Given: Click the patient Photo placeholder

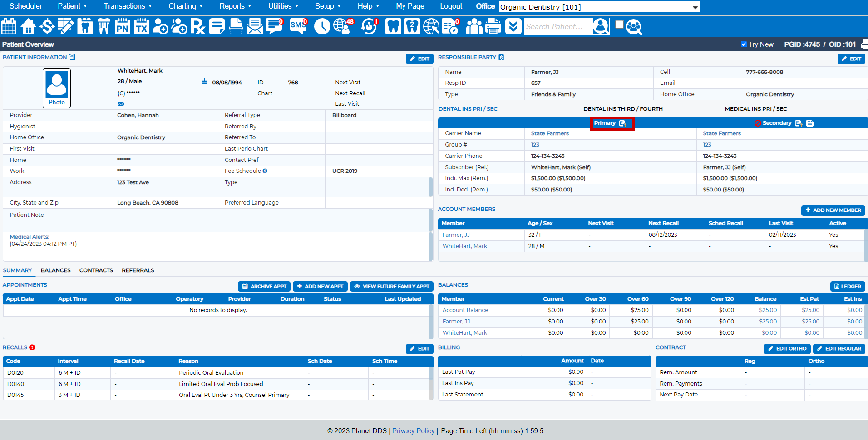Looking at the screenshot, I should pos(57,88).
